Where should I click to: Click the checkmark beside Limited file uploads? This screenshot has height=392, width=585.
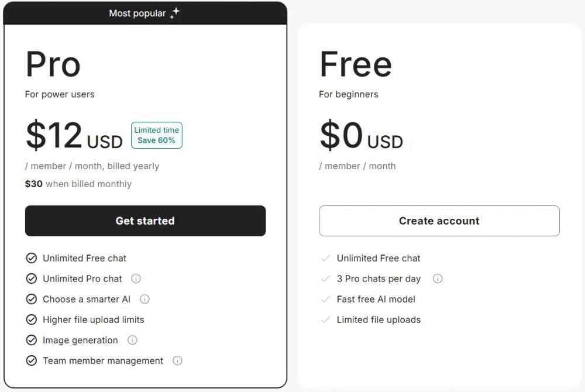[325, 319]
